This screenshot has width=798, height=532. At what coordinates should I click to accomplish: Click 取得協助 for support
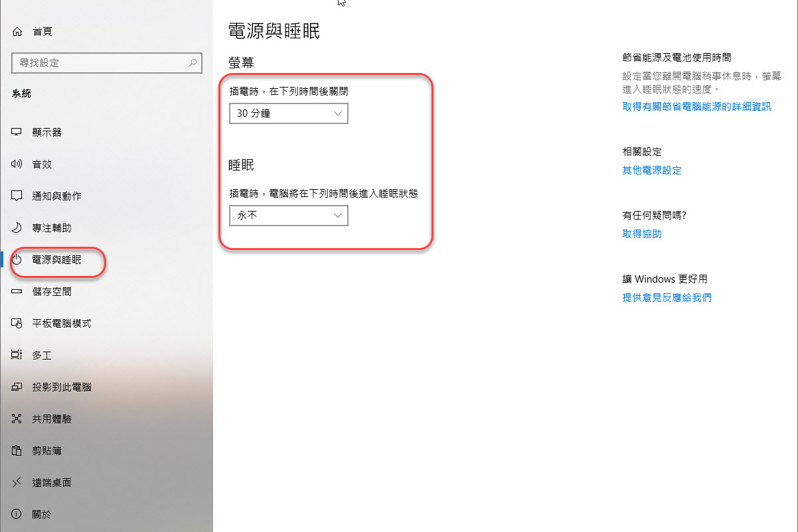pyautogui.click(x=641, y=233)
